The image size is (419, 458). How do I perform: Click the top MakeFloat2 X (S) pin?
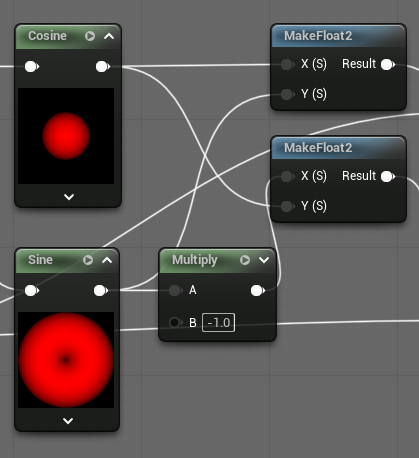[287, 64]
